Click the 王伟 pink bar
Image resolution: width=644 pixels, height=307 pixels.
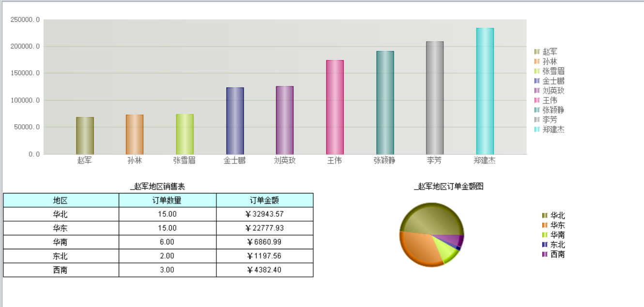pyautogui.click(x=335, y=108)
